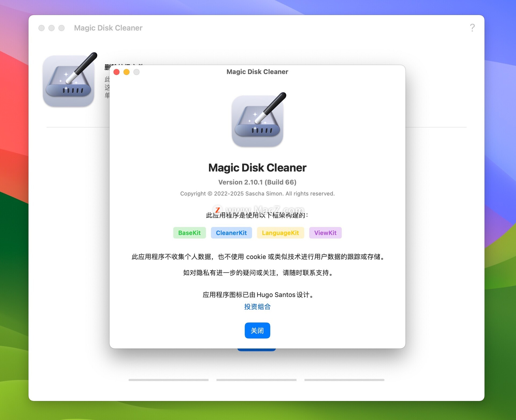The height and width of the screenshot is (420, 516).
Task: Click the About dialog title bar text
Action: point(257,72)
